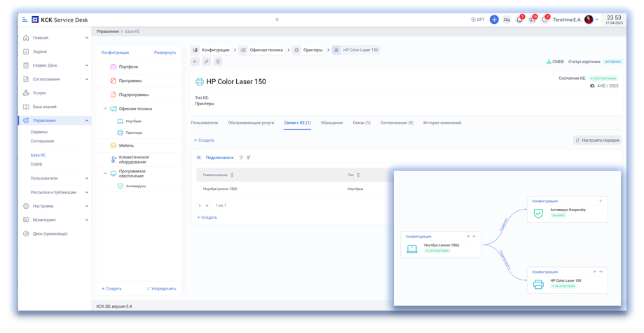Click the blue plus create button in header
The image size is (644, 333).
(x=494, y=20)
